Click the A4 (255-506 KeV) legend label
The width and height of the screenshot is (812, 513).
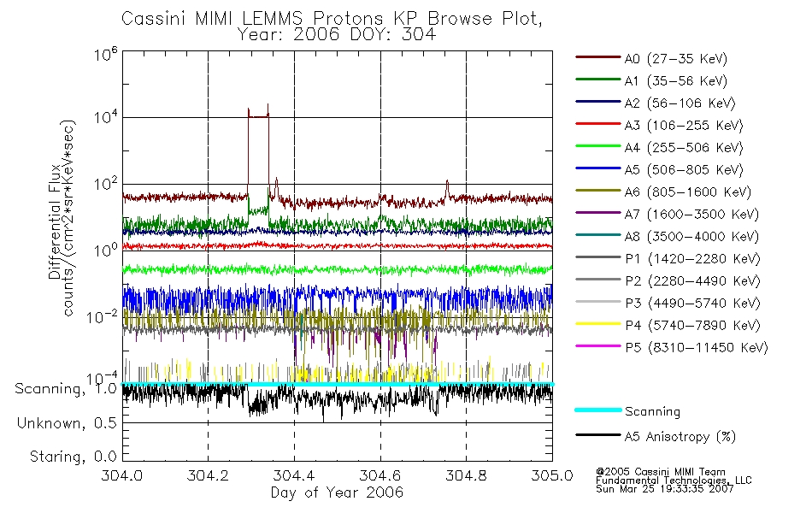(683, 148)
